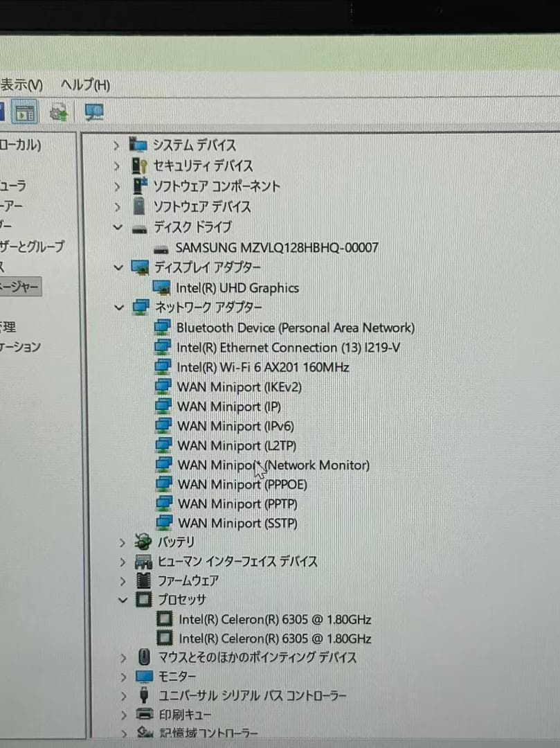Viewport: 560px width, 748px height.
Task: Click the 印刷キュー printer icon
Action: 145,714
